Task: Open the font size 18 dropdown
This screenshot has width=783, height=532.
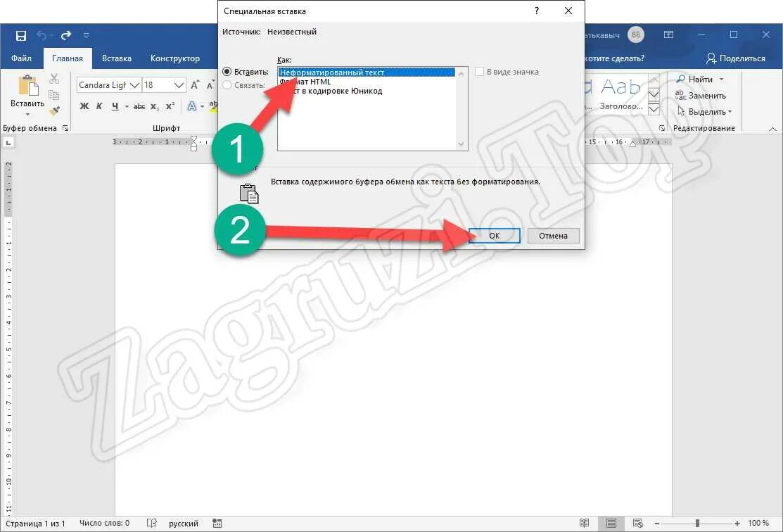Action: pos(179,85)
